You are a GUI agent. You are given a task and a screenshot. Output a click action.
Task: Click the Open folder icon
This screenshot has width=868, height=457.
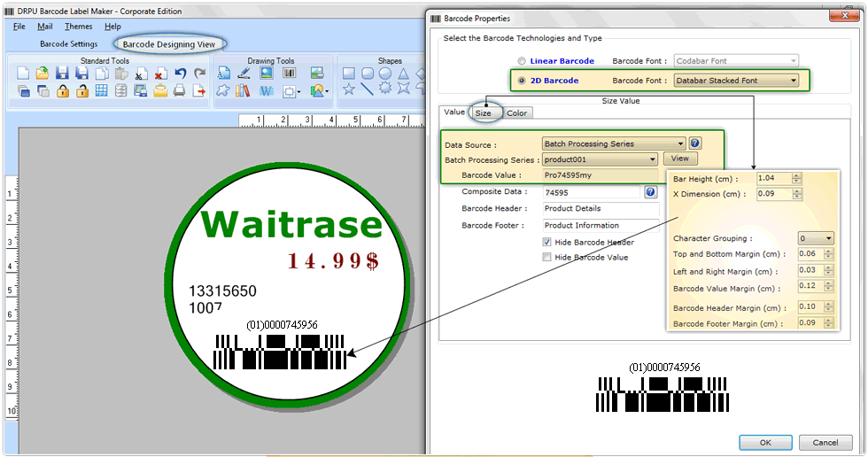[42, 74]
